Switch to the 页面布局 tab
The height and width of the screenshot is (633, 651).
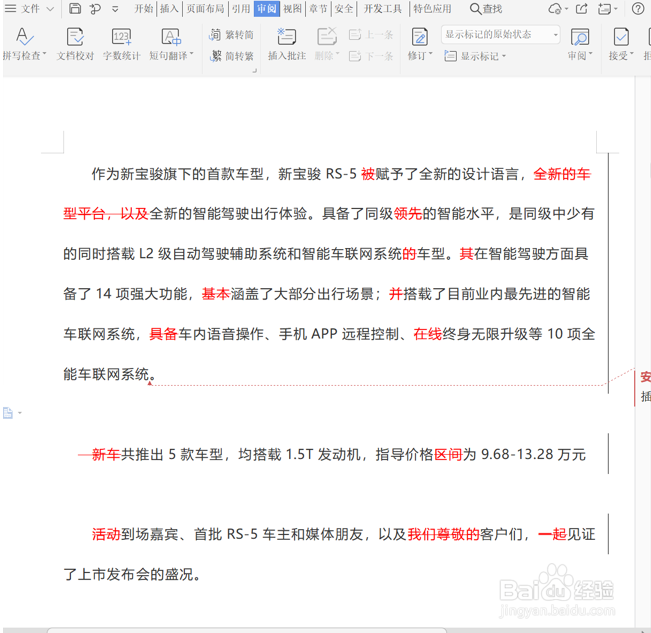coord(205,8)
